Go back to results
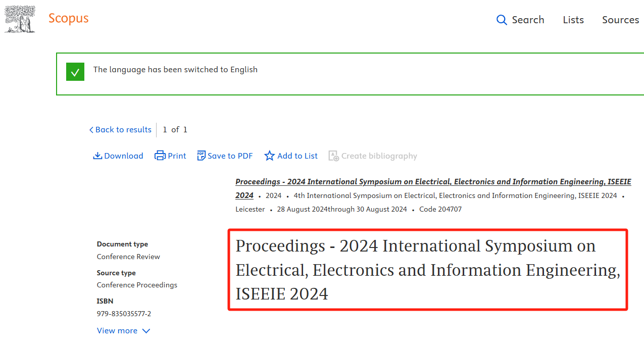 (x=120, y=130)
